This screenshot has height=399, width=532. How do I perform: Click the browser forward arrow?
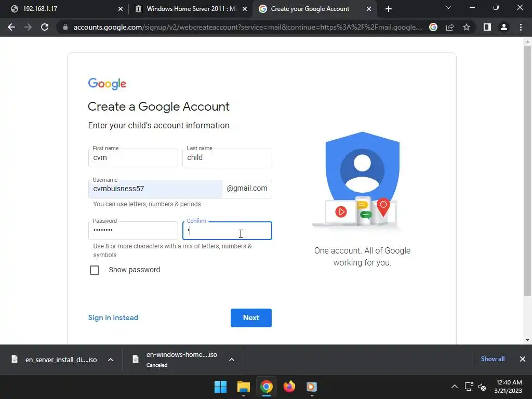click(28, 27)
